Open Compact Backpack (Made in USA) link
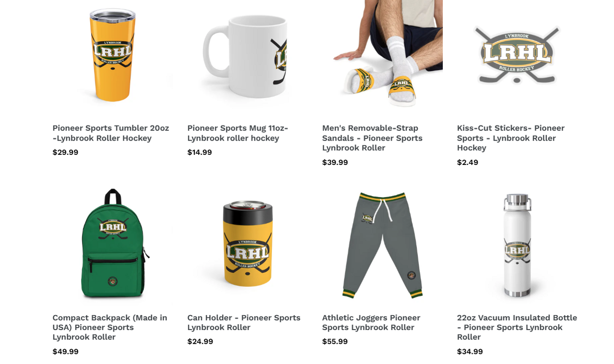 point(110,328)
